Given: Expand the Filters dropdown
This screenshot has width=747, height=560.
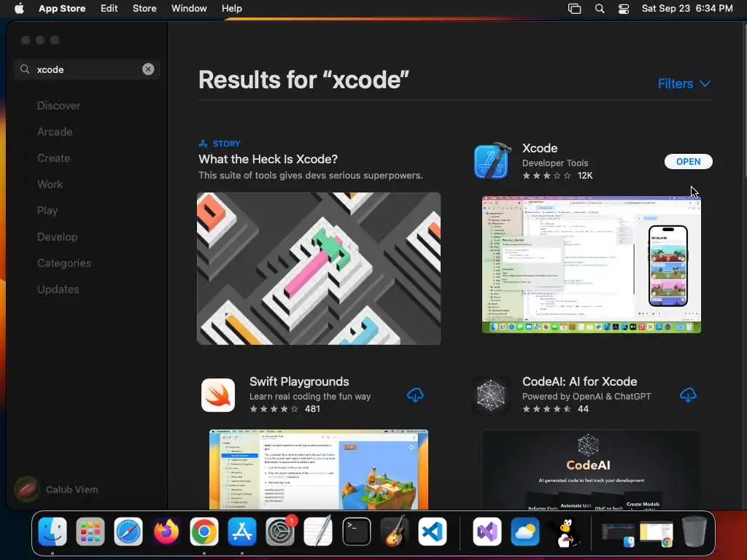Looking at the screenshot, I should pos(684,84).
